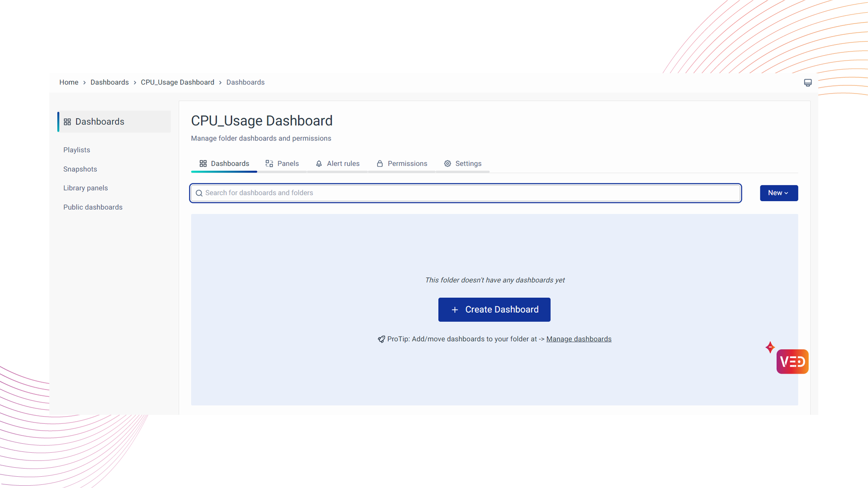Click the VED logo badge

(x=792, y=361)
